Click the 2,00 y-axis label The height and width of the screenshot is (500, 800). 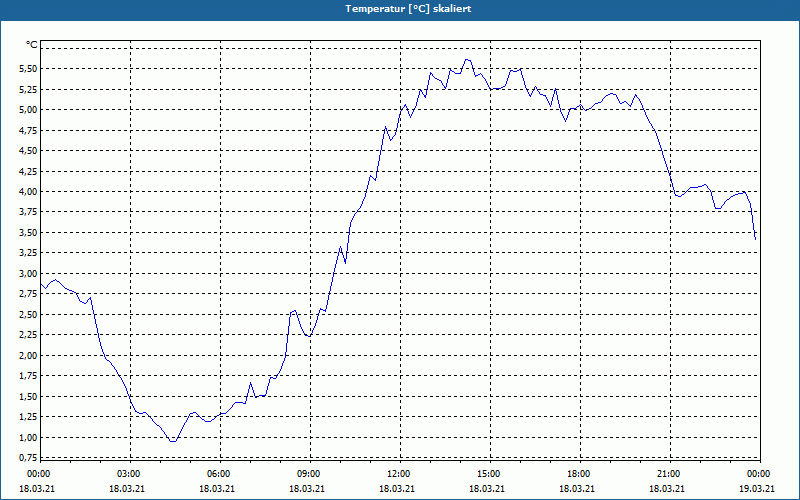tap(27, 356)
